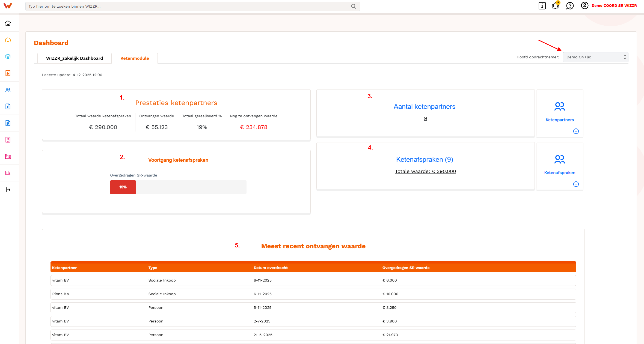Click the Datum overdracht column header

click(271, 268)
